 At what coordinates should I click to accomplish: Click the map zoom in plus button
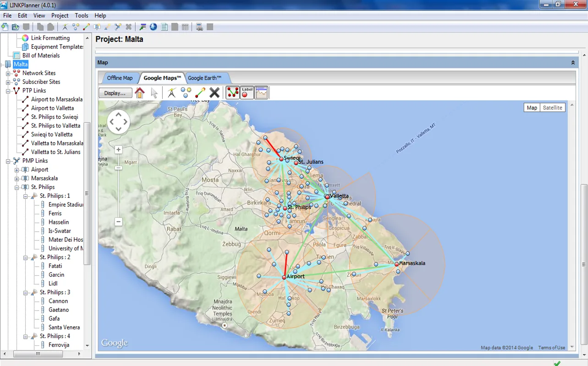coord(118,150)
